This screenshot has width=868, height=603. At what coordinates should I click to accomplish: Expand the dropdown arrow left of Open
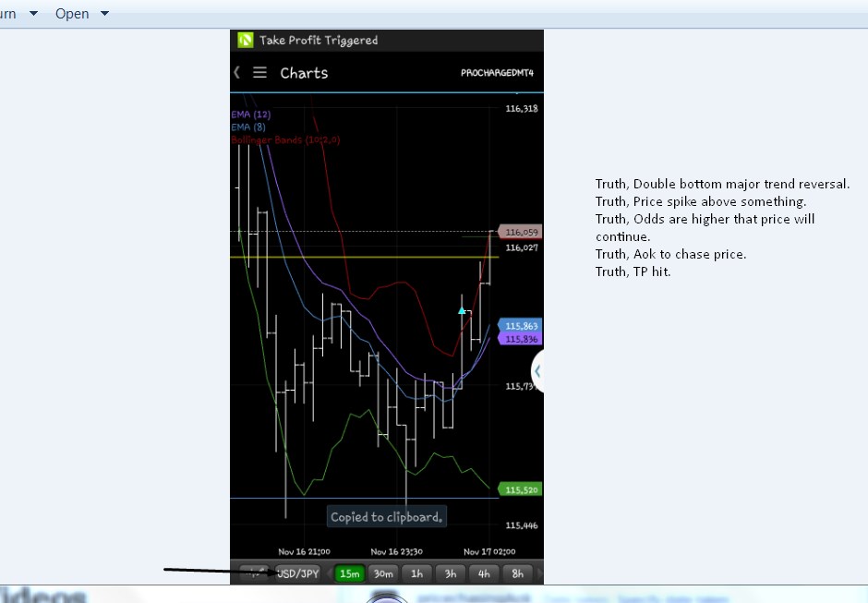pos(34,13)
